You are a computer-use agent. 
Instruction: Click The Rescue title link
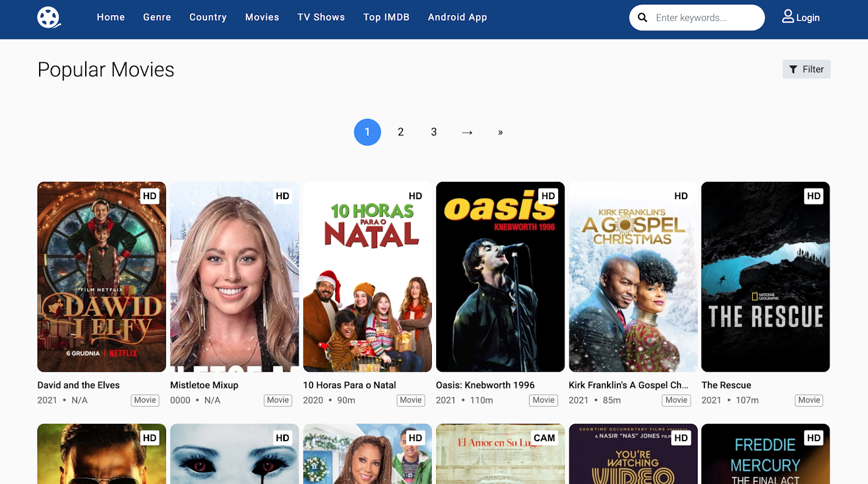(726, 385)
